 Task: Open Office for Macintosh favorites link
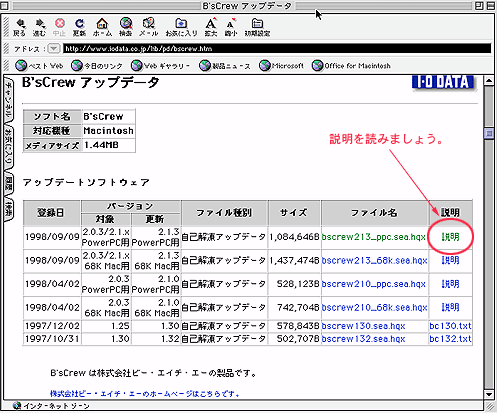[351, 66]
